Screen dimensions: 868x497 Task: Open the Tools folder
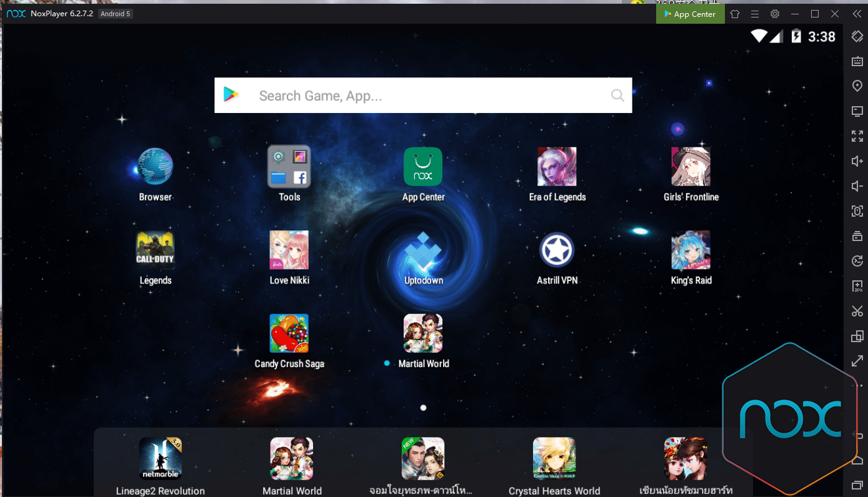(289, 167)
